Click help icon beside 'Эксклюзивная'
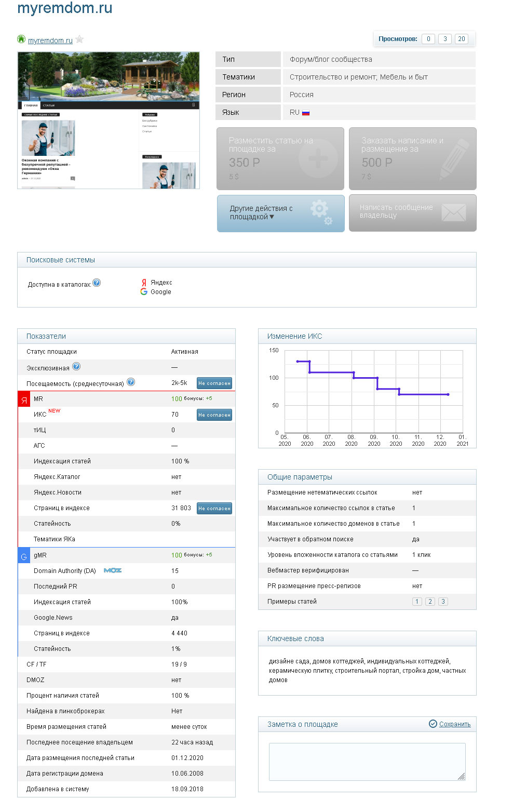513x812 pixels. (x=76, y=366)
